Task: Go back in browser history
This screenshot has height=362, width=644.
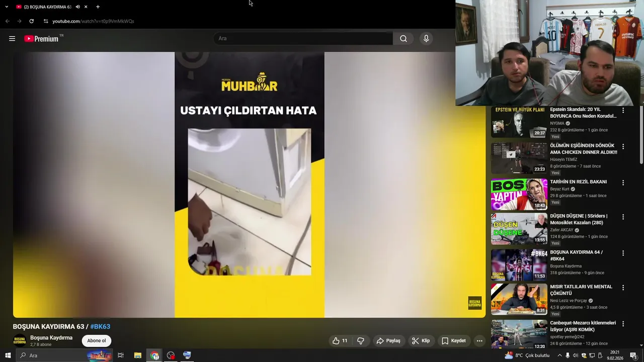Action: tap(7, 21)
